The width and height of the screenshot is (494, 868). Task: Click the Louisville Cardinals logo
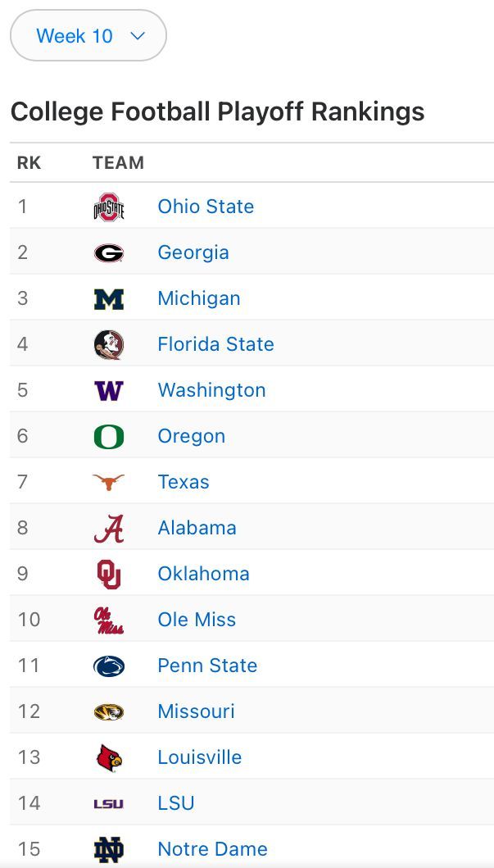tap(109, 758)
